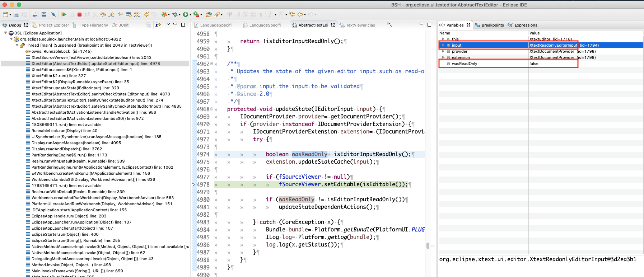Click the Search flashlight toolbar icon
644x277 pixels.
coord(217,14)
